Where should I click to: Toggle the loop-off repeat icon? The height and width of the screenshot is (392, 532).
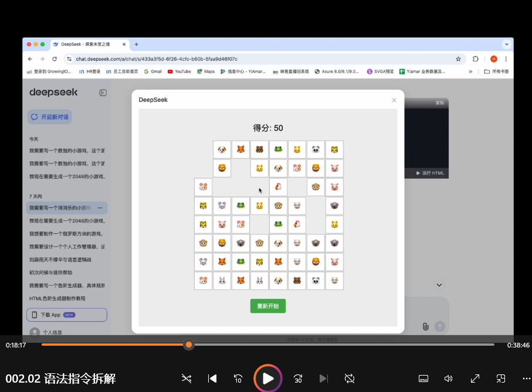coord(350,379)
